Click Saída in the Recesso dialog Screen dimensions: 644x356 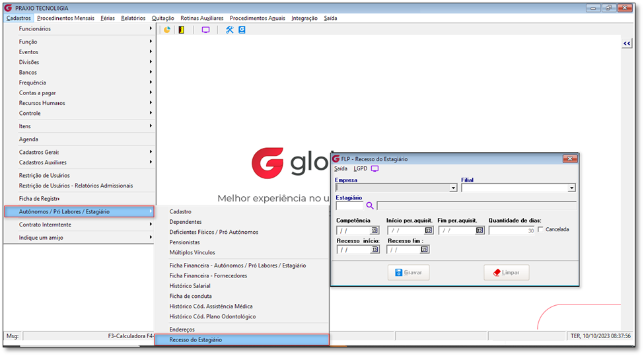click(x=340, y=169)
